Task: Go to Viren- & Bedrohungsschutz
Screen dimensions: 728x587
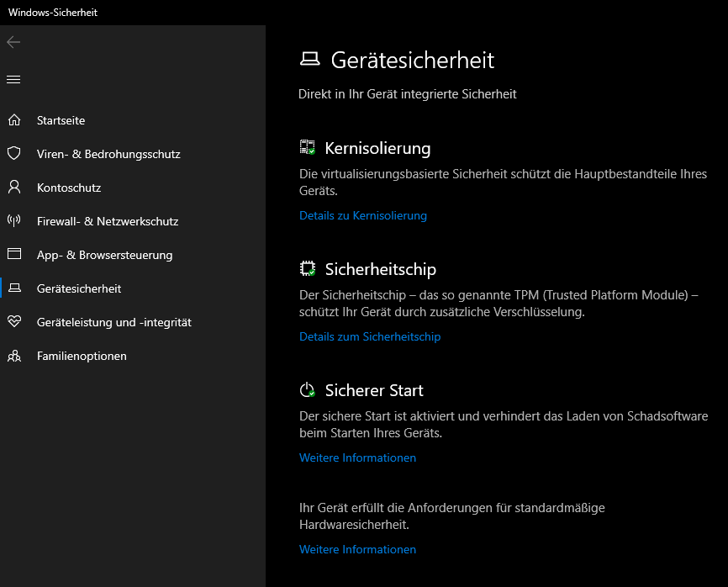Action: [108, 154]
